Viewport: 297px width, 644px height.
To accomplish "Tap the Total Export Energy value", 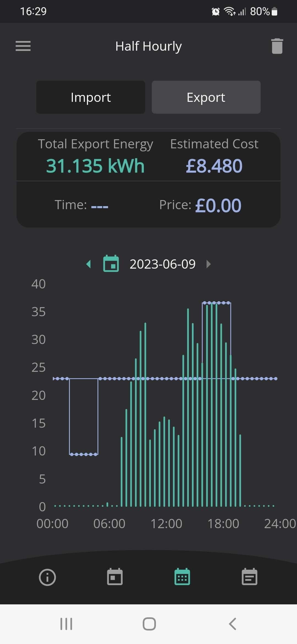I will (x=95, y=166).
